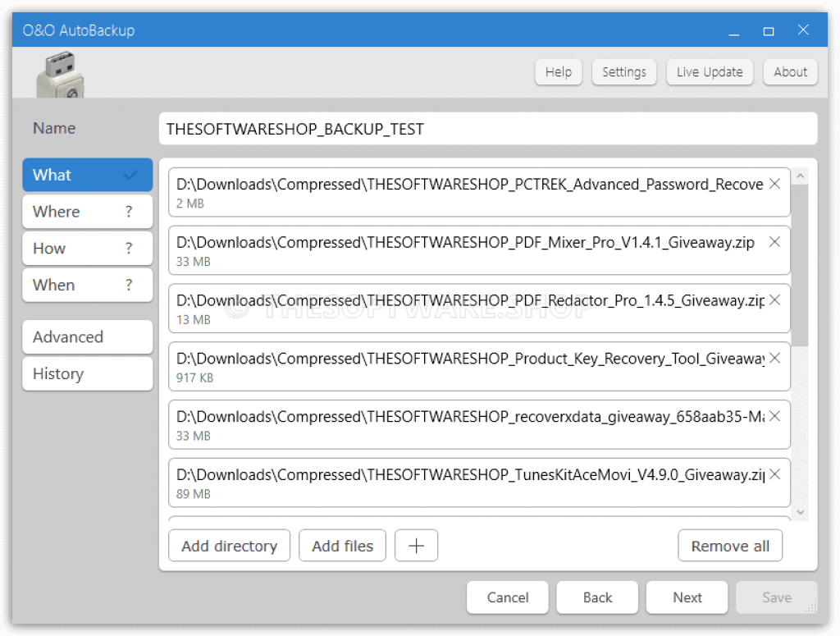The width and height of the screenshot is (840, 636).
Task: Proceed with Next button
Action: pyautogui.click(x=687, y=597)
